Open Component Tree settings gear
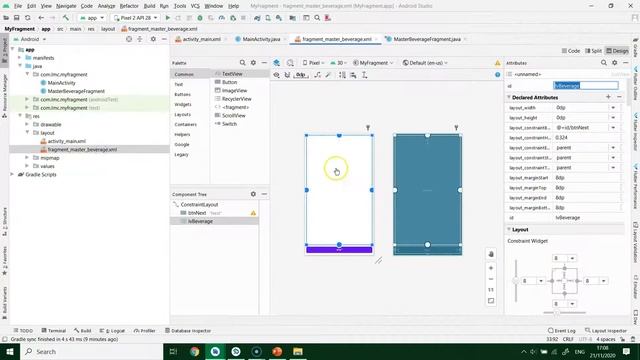 tap(253, 194)
